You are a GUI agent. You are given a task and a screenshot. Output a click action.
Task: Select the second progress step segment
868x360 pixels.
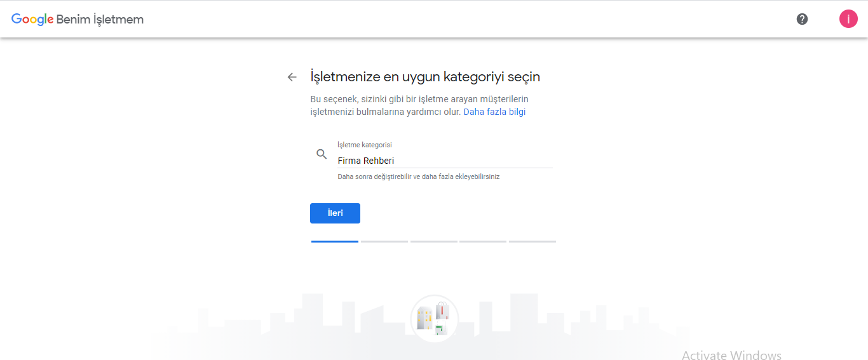(x=384, y=241)
